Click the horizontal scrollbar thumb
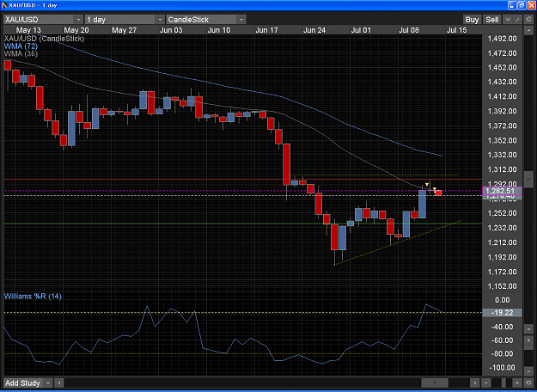The height and width of the screenshot is (392, 537). click(435, 383)
